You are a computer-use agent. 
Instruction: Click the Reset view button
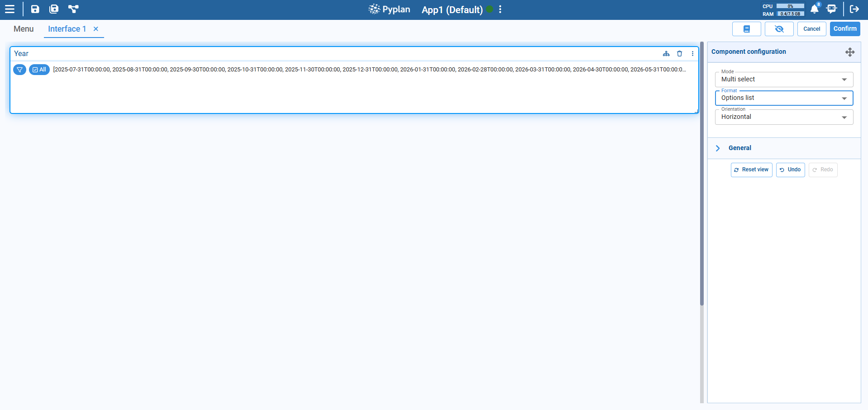pyautogui.click(x=751, y=170)
